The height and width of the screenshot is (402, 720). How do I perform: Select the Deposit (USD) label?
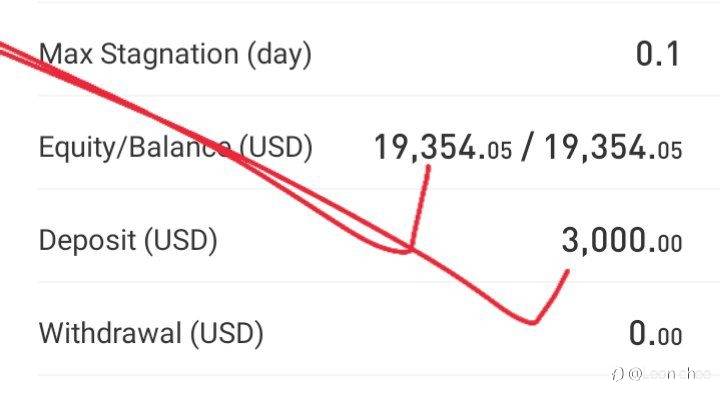(x=128, y=240)
